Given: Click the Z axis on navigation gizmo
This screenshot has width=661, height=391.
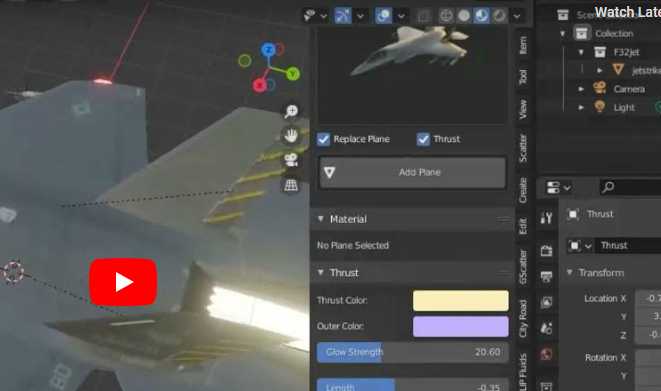Looking at the screenshot, I should pyautogui.click(x=269, y=50).
